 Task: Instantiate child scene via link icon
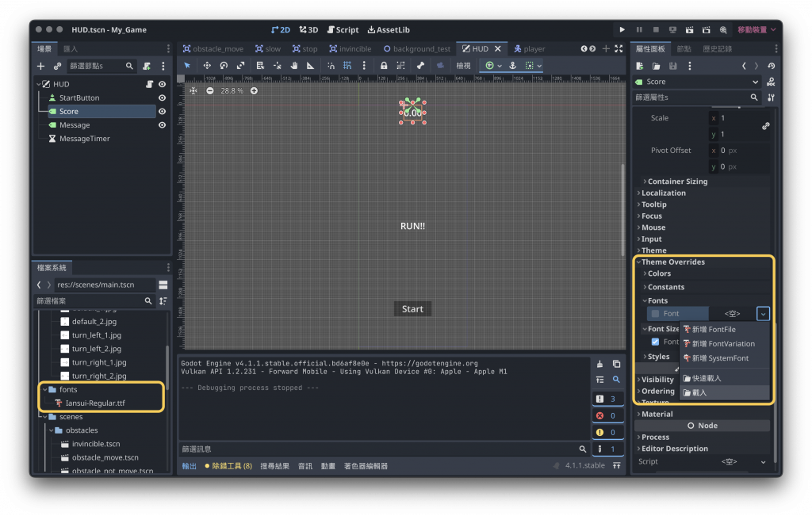click(x=57, y=66)
